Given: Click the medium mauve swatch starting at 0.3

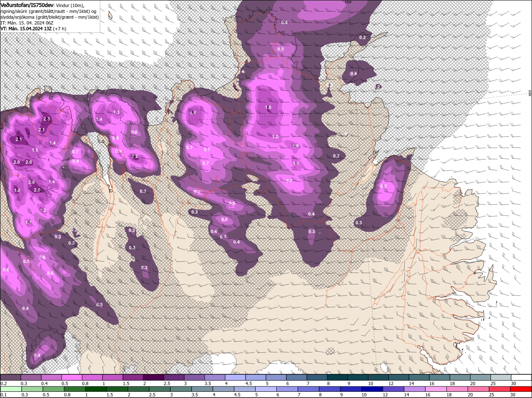Looking at the screenshot, I should (31, 377).
